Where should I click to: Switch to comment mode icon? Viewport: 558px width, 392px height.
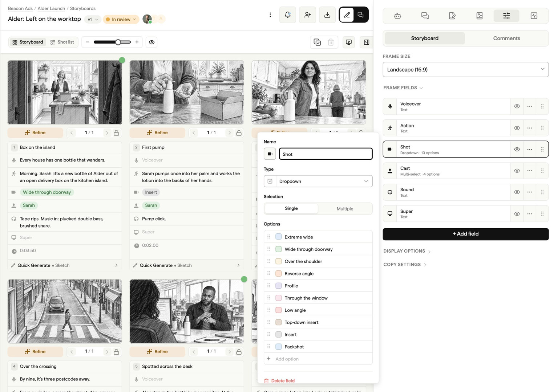pos(360,15)
